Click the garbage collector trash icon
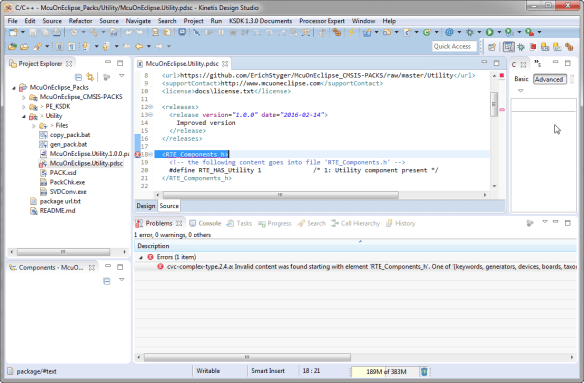 pyautogui.click(x=424, y=371)
